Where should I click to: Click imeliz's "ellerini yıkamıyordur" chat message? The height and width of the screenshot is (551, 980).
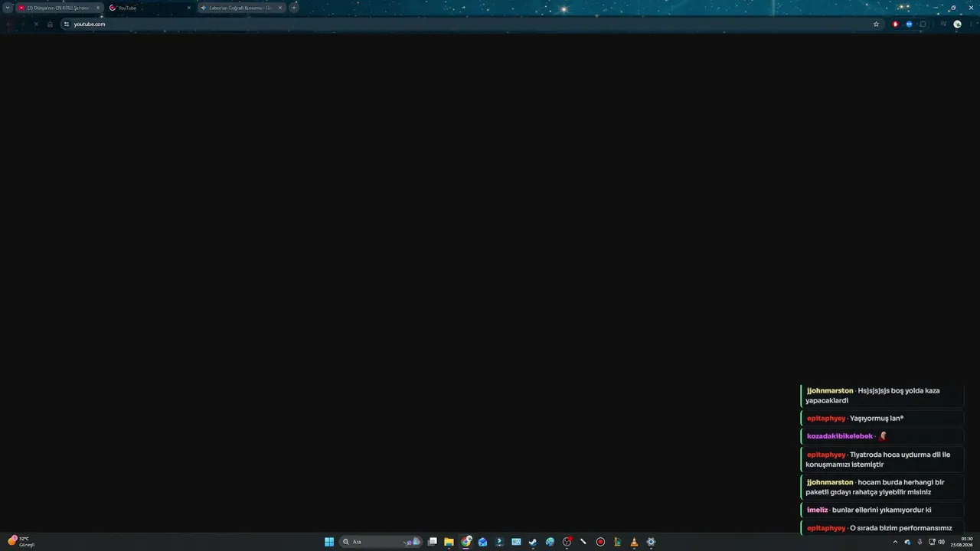point(881,510)
